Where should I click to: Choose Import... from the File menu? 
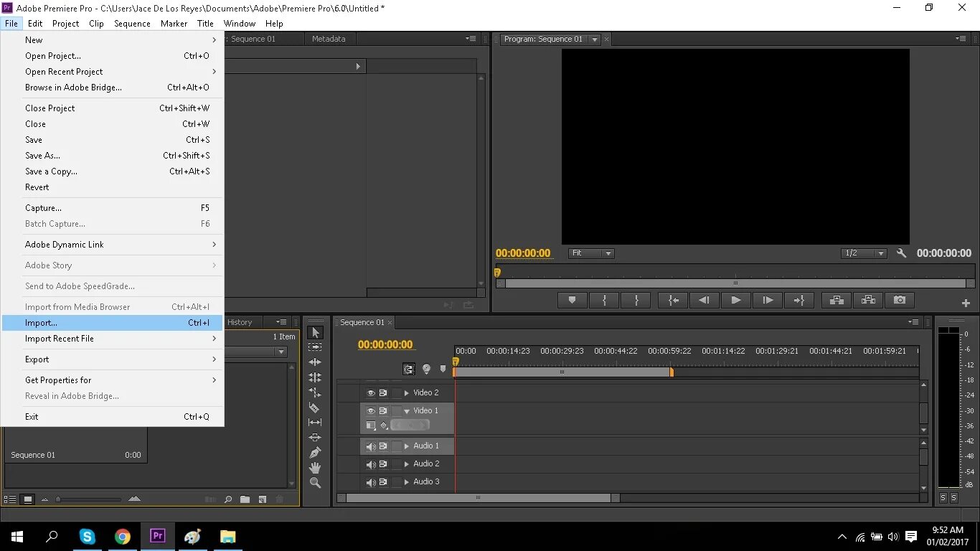113,323
